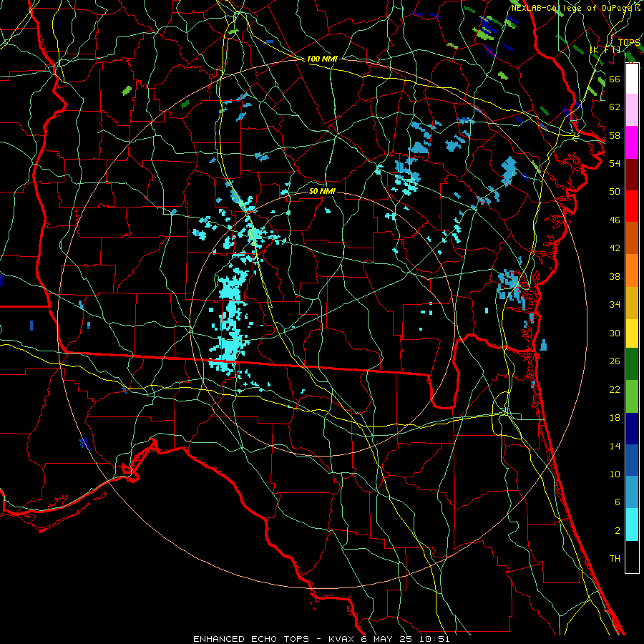Click the 'K FT' units label
Viewport: 644px width, 644px height.
[605, 49]
